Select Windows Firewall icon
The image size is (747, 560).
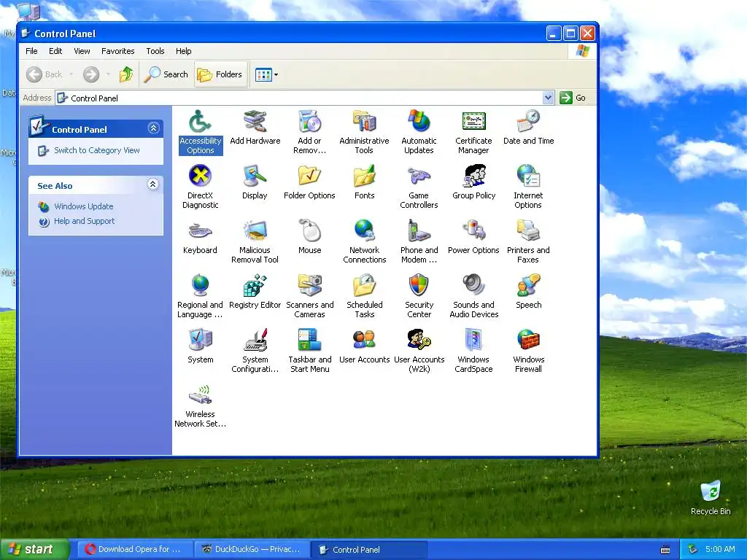pos(528,351)
